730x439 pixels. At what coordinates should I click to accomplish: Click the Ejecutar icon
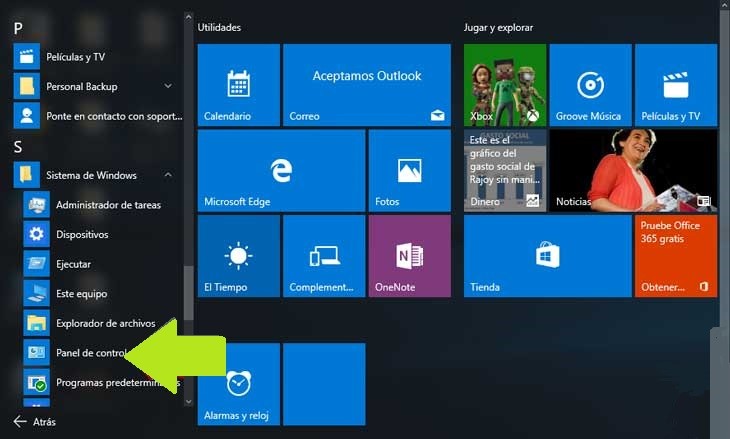[x=36, y=264]
